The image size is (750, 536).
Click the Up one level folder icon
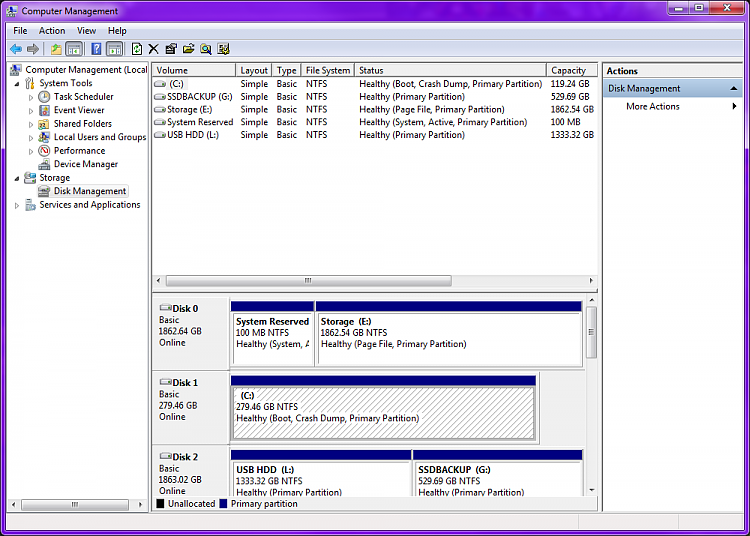click(56, 49)
